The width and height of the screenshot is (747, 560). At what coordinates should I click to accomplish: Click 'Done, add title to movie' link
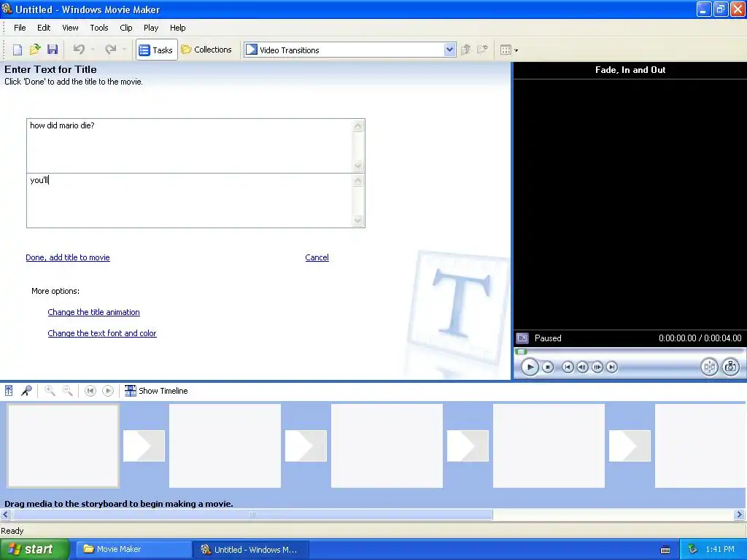(x=68, y=257)
